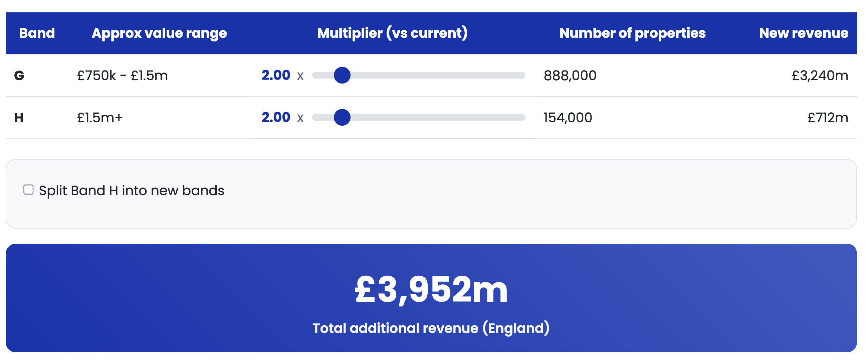The width and height of the screenshot is (868, 363).
Task: Click the Band G 2.00 multiplier value
Action: 276,75
